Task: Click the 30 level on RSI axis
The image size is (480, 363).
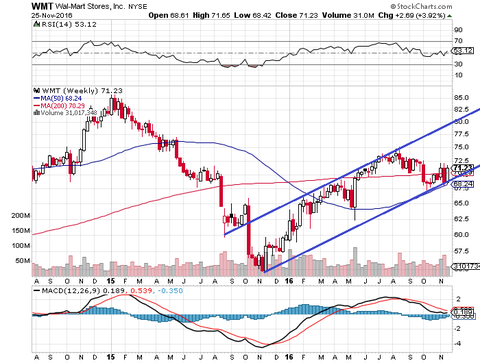Action: pyautogui.click(x=458, y=64)
